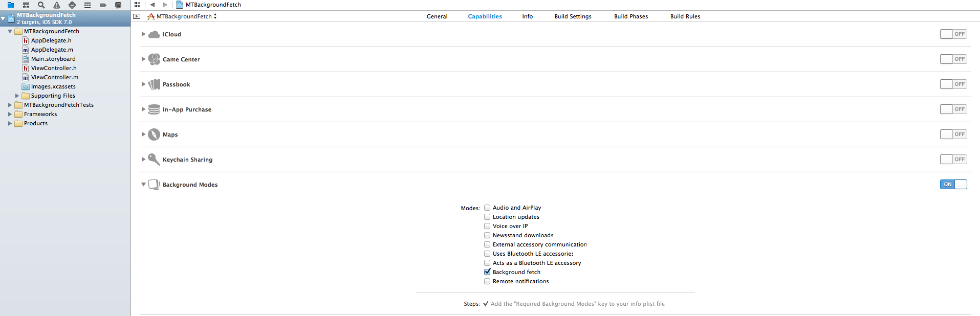Open the Test navigator diamond icon
The image size is (980, 316).
coord(72,5)
